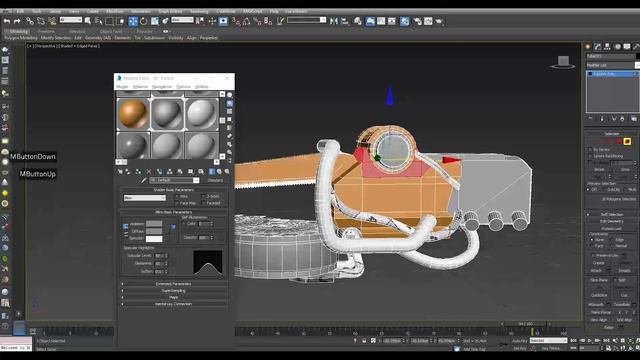The width and height of the screenshot is (640, 360).
Task: Click the Unlink Selection icon
Action: click(x=41, y=21)
